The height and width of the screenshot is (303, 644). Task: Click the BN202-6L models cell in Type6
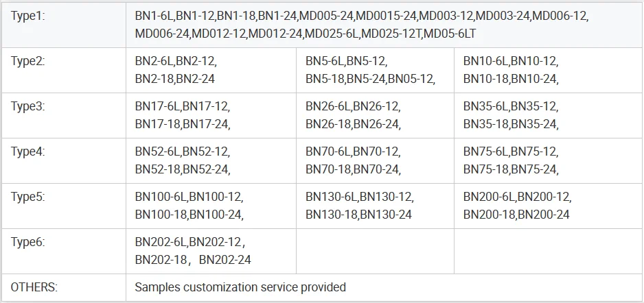click(193, 251)
